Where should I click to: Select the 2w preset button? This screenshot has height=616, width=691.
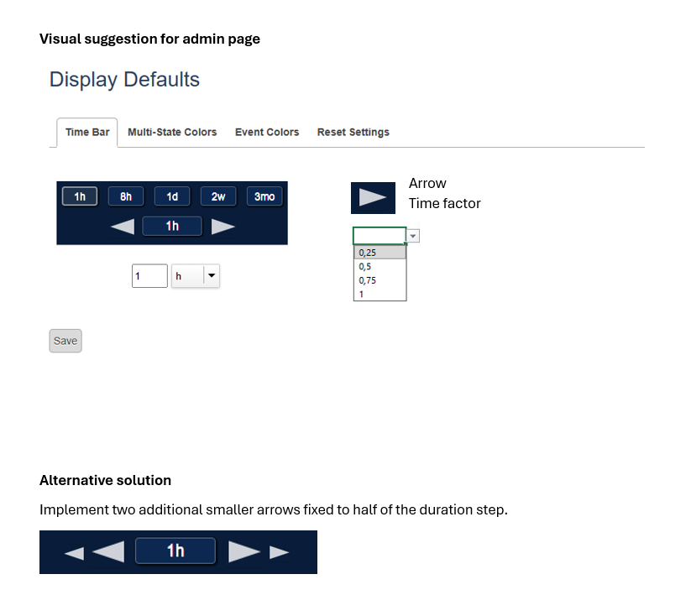218,196
